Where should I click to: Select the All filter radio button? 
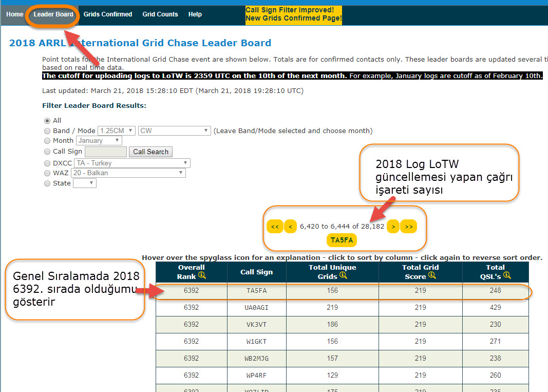47,121
